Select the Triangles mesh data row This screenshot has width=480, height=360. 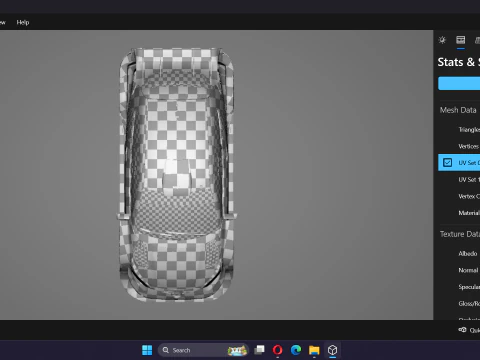click(459, 130)
